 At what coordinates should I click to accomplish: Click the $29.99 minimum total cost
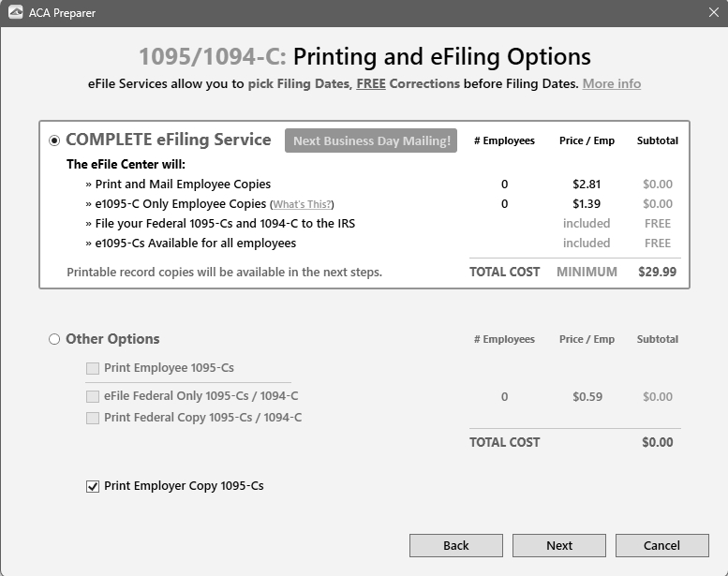coord(657,272)
